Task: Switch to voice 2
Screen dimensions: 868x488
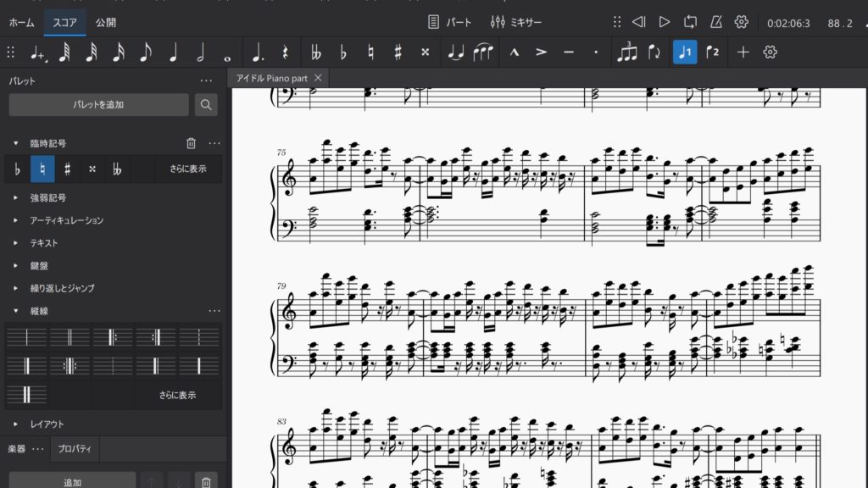Action: (x=712, y=52)
